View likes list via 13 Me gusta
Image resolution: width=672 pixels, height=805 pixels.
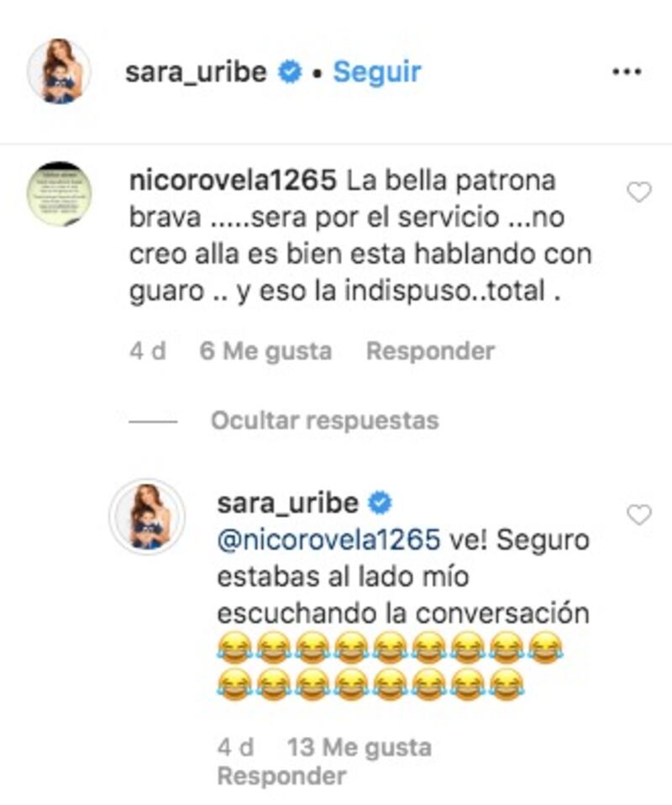click(360, 748)
